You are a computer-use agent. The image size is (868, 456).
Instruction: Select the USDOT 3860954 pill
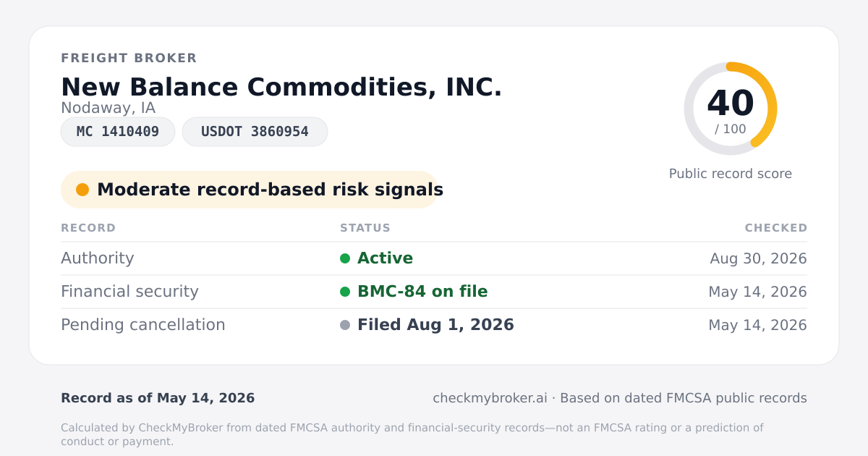(x=255, y=132)
